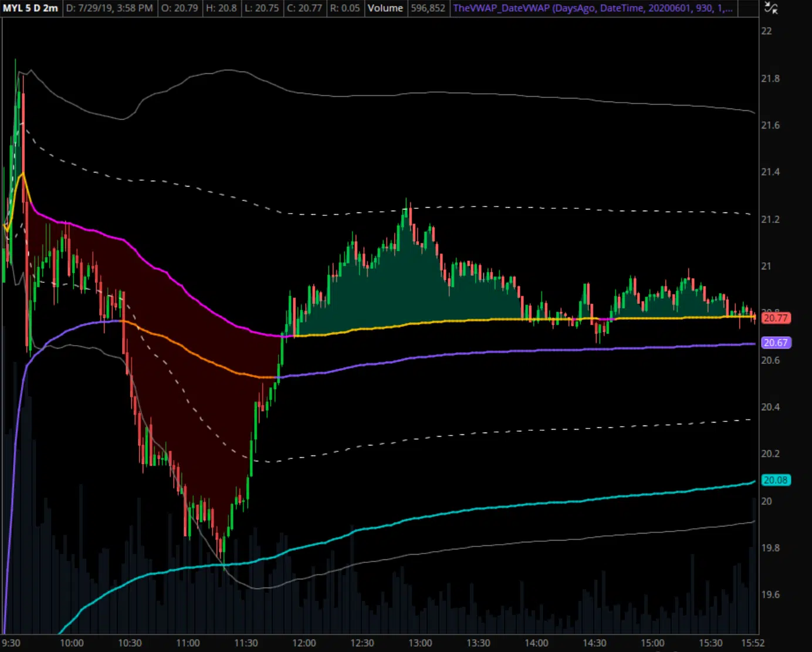Click the 12:00 time axis label
Screen dimensions: 812x652
tap(304, 643)
